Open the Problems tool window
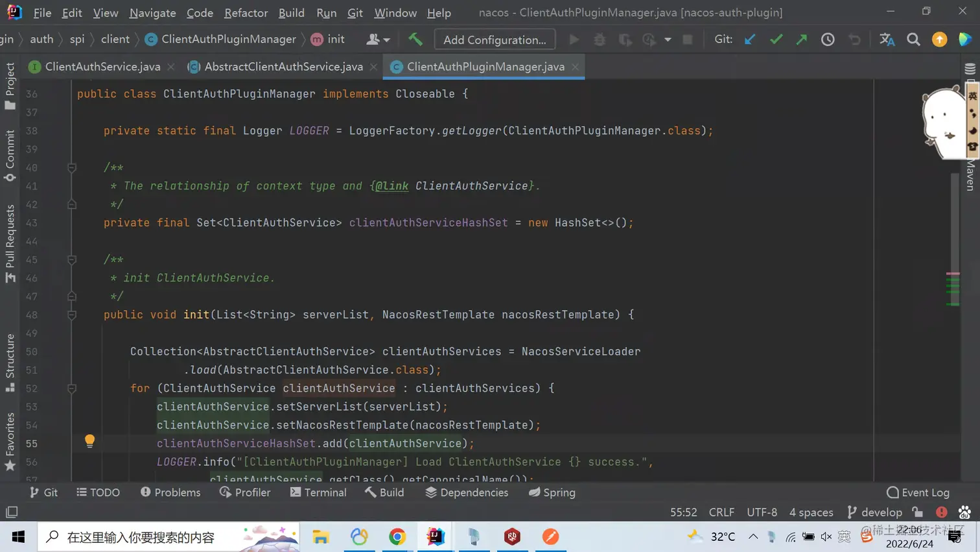The height and width of the screenshot is (552, 980). click(x=170, y=492)
